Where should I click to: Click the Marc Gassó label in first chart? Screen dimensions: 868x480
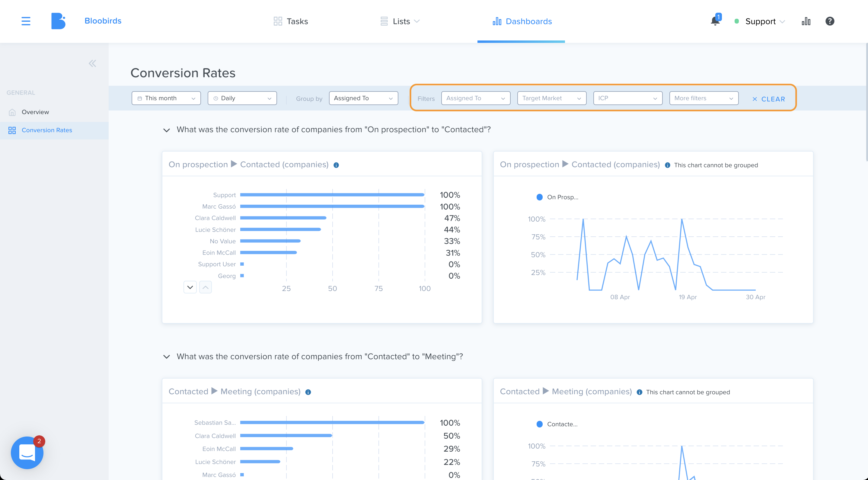coord(219,206)
